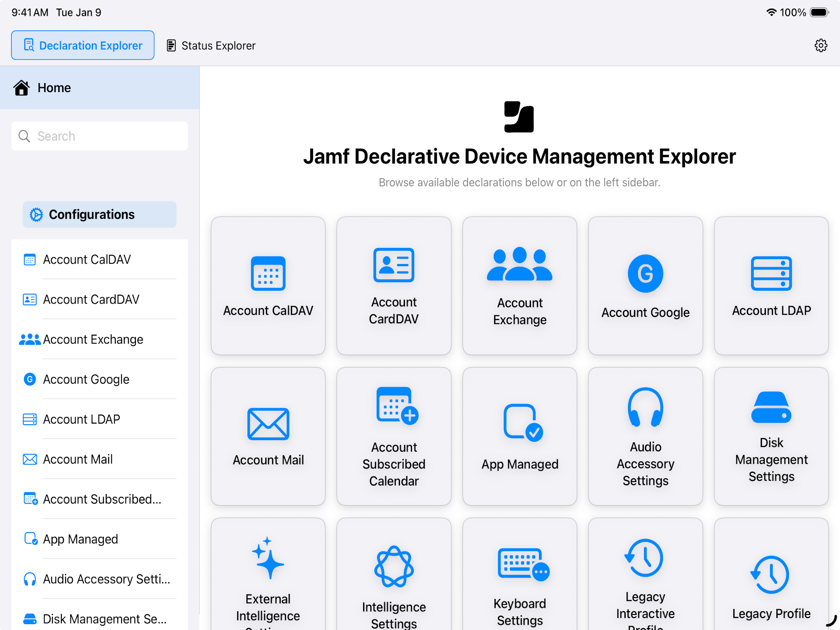840x630 pixels.
Task: Click the Status Explorer document icon
Action: (x=171, y=46)
